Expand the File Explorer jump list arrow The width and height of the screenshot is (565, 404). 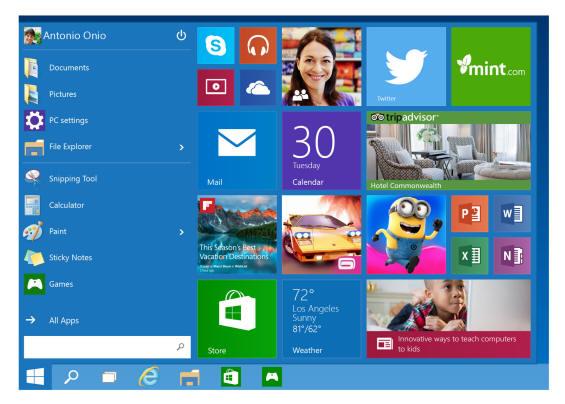pos(182,147)
